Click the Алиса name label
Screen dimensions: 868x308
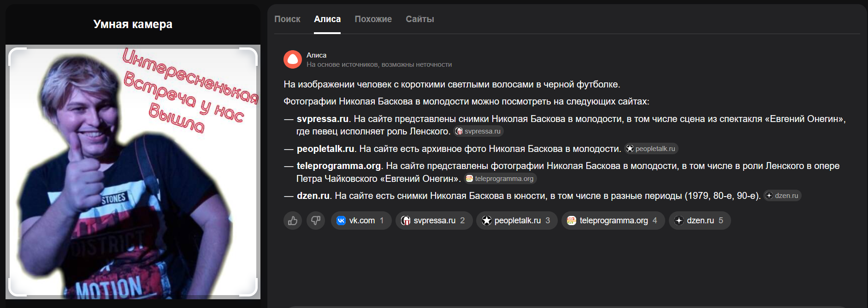coord(316,55)
